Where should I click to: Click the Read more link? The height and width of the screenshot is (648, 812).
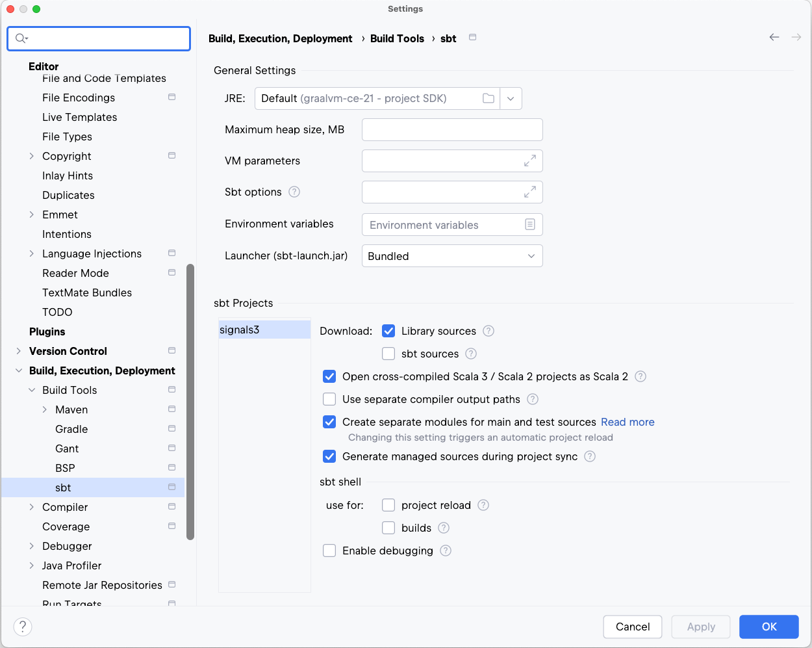point(627,422)
